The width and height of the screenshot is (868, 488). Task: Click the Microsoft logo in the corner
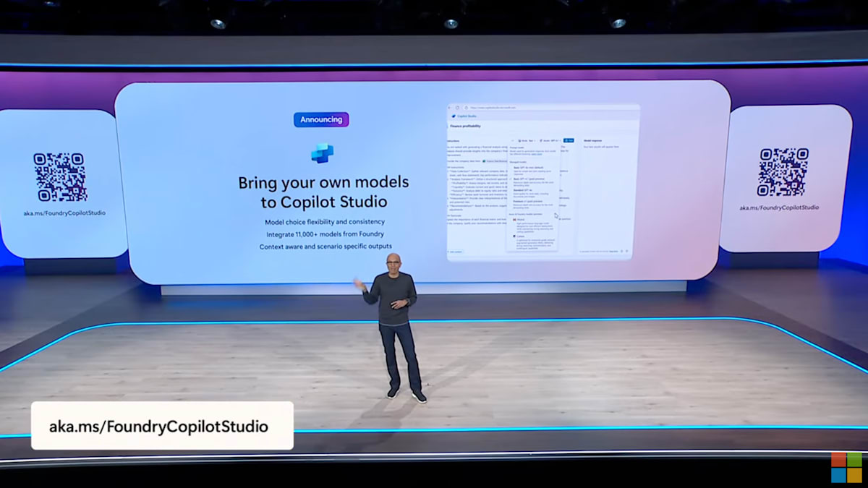pos(846,467)
